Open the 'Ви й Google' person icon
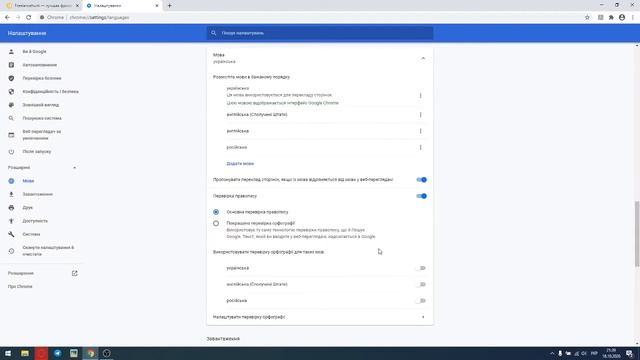The width and height of the screenshot is (640, 360). [x=11, y=51]
